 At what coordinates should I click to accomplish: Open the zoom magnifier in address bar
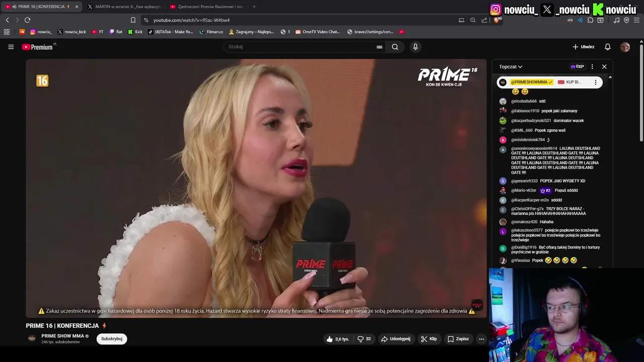point(473,20)
